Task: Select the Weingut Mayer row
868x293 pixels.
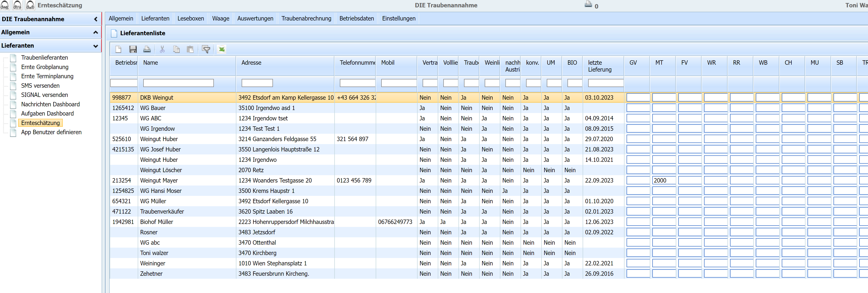Action: tap(159, 180)
